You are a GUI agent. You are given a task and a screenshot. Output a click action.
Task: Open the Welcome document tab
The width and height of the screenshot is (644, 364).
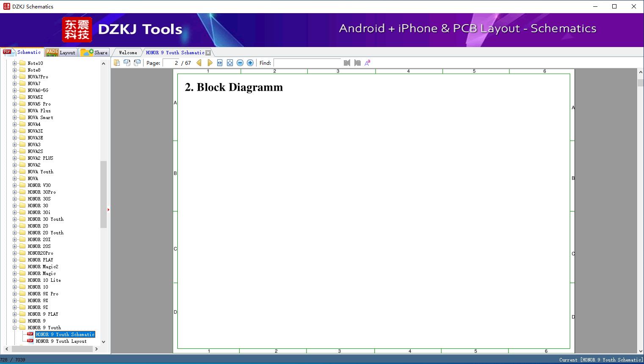(x=128, y=53)
